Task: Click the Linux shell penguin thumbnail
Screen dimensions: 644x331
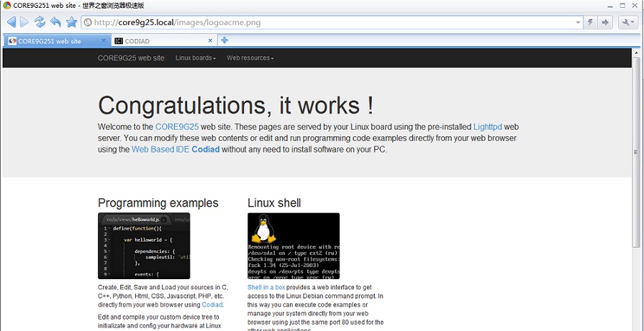Action: (294, 246)
